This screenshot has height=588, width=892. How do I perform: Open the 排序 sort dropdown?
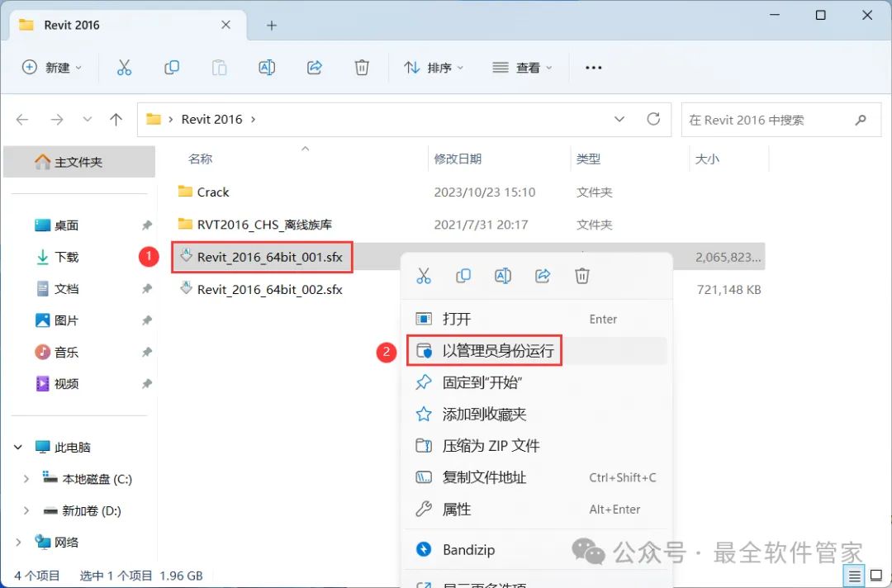pos(434,68)
